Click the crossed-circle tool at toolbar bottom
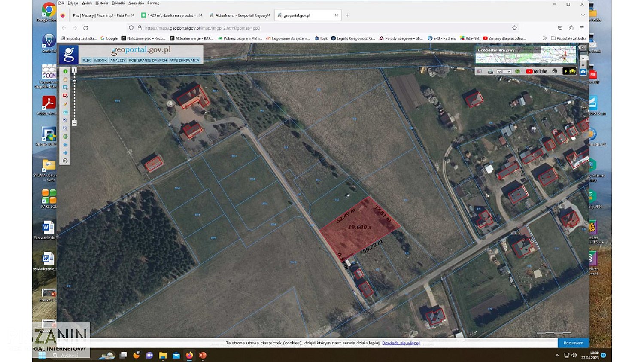The width and height of the screenshot is (644, 362). pos(65,161)
